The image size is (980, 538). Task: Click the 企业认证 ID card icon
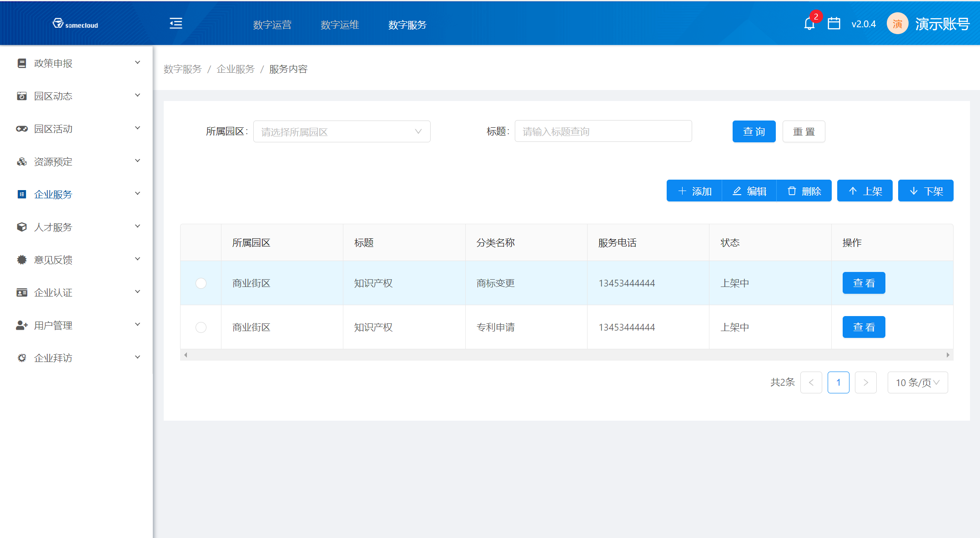click(21, 292)
